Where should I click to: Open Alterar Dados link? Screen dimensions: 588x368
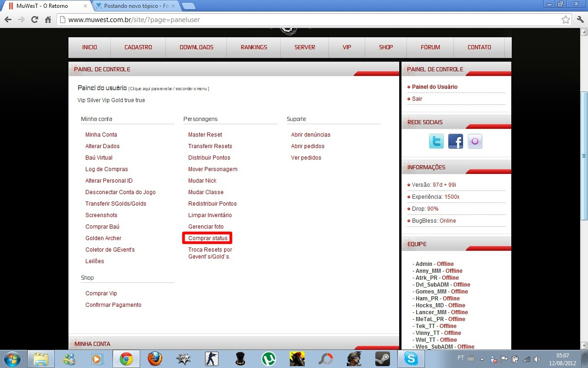(x=102, y=146)
